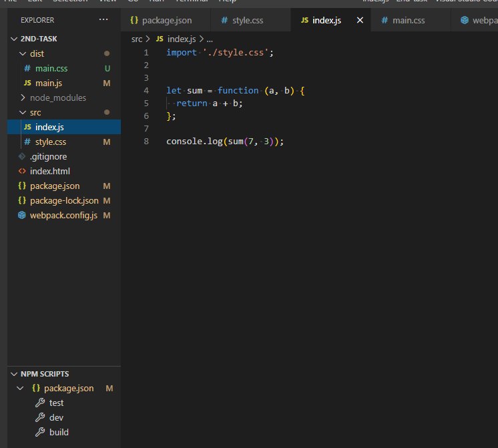Click the src breadcrumb segment
The image size is (498, 448).
(x=137, y=39)
